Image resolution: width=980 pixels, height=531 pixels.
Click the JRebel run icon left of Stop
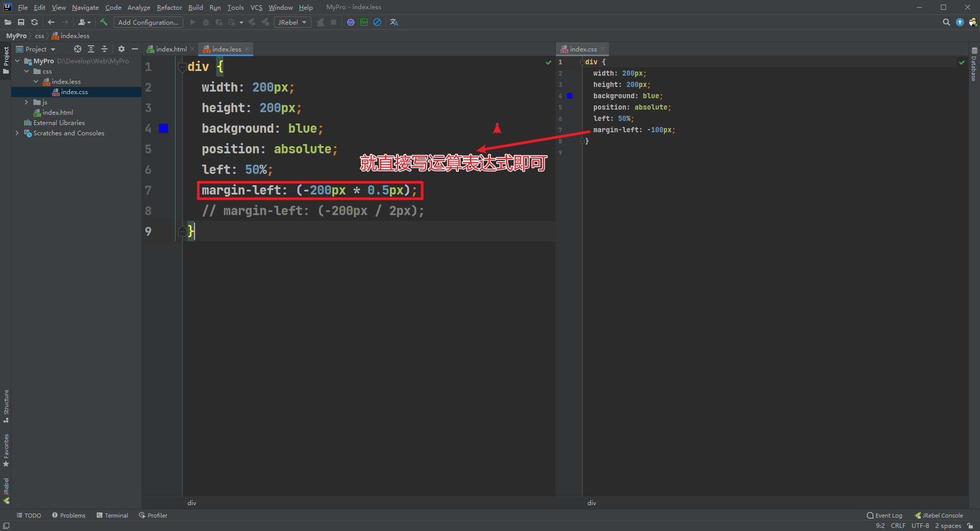[320, 22]
